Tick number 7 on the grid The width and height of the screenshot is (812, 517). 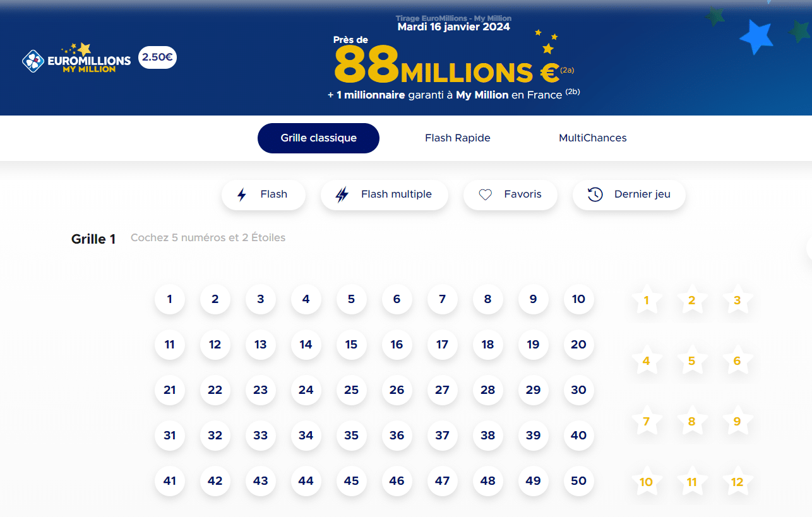443,299
